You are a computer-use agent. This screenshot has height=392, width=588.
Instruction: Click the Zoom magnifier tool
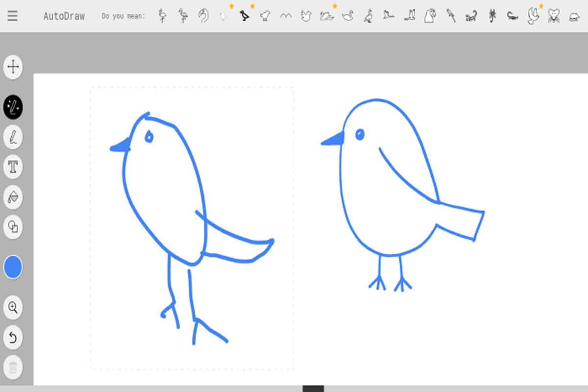[x=13, y=308]
